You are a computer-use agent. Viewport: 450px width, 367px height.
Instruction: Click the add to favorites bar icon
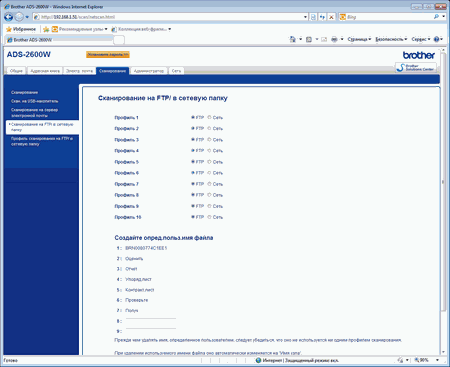coord(46,29)
